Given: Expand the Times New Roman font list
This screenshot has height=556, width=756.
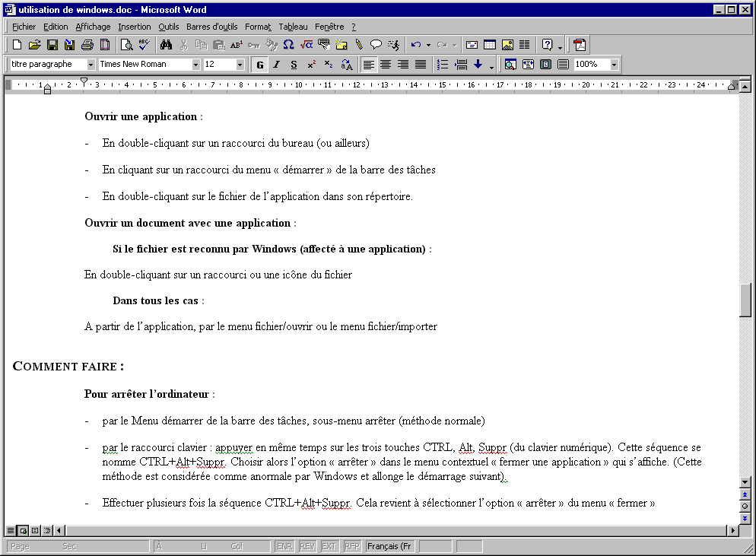Looking at the screenshot, I should 195,65.
